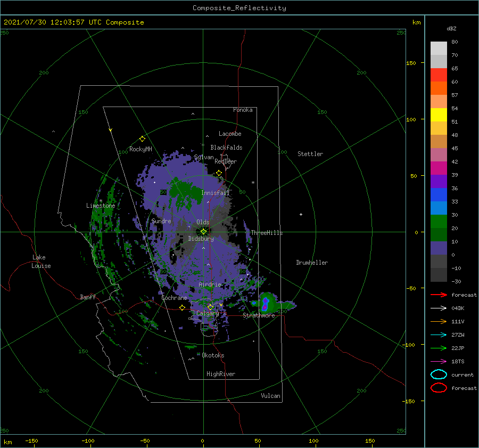
Task: Click the Airdrie label
Action: click(210, 284)
